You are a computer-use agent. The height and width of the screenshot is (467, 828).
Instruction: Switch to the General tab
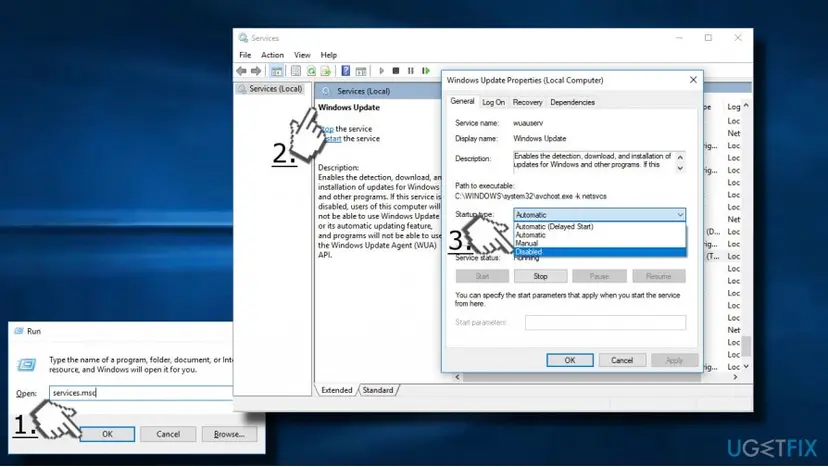pyautogui.click(x=462, y=101)
